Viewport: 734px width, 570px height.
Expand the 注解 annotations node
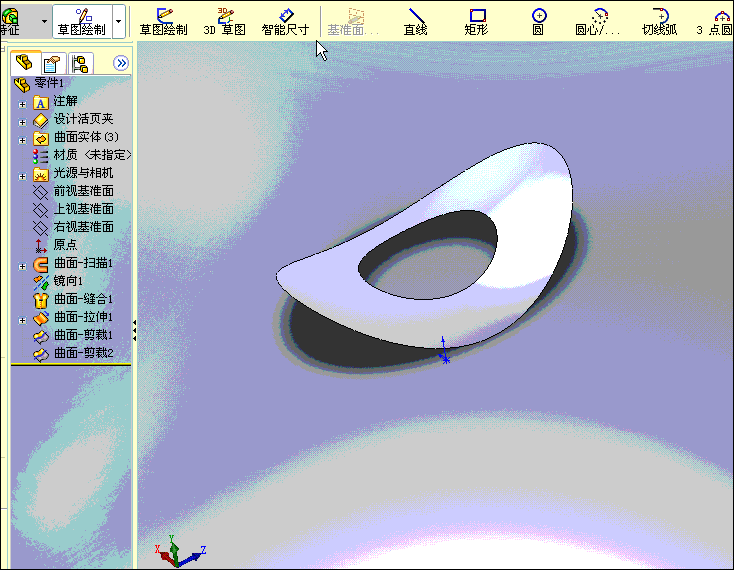click(22, 104)
